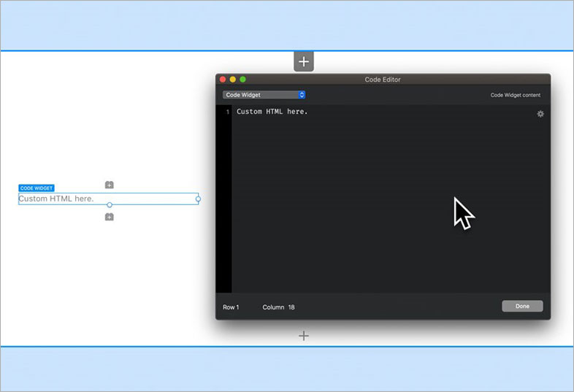The width and height of the screenshot is (574, 392).
Task: Click the add-widget icon above the Code Widget
Action: click(x=109, y=185)
